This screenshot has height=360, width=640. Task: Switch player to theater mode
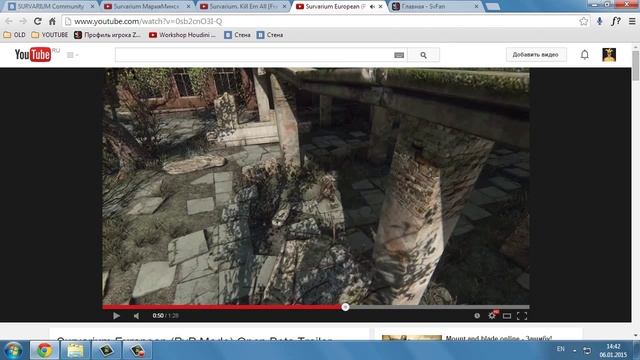click(507, 316)
